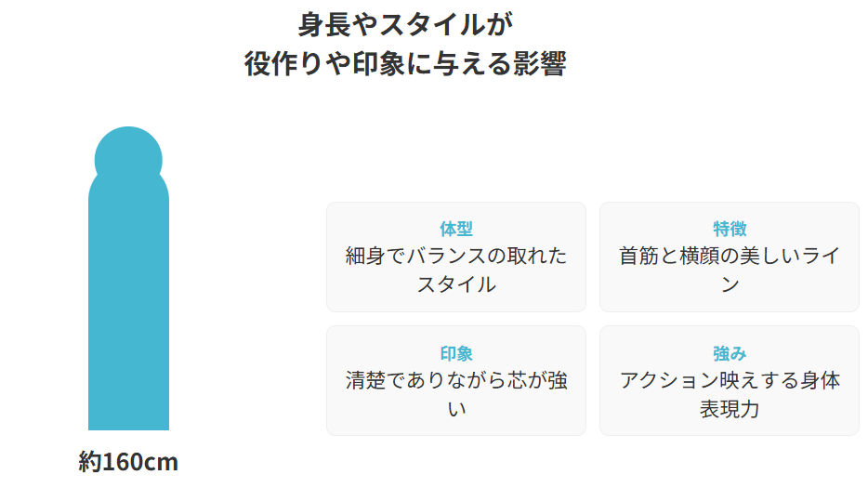Click the text アクション映えする身体
The height and width of the screenshot is (501, 868).
(x=730, y=380)
